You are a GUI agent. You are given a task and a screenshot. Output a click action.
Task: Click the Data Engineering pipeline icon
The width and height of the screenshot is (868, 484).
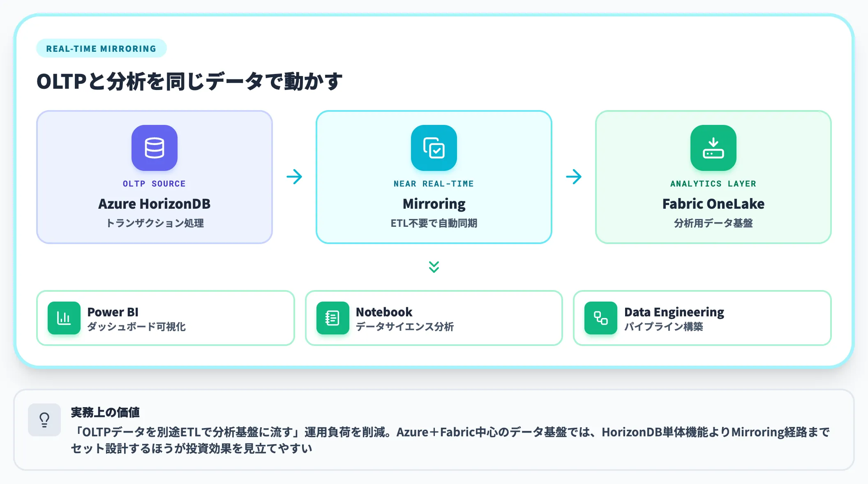click(601, 318)
